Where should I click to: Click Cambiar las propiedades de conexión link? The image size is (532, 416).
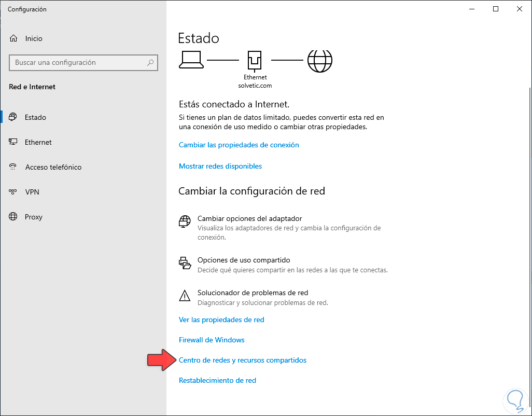click(239, 145)
